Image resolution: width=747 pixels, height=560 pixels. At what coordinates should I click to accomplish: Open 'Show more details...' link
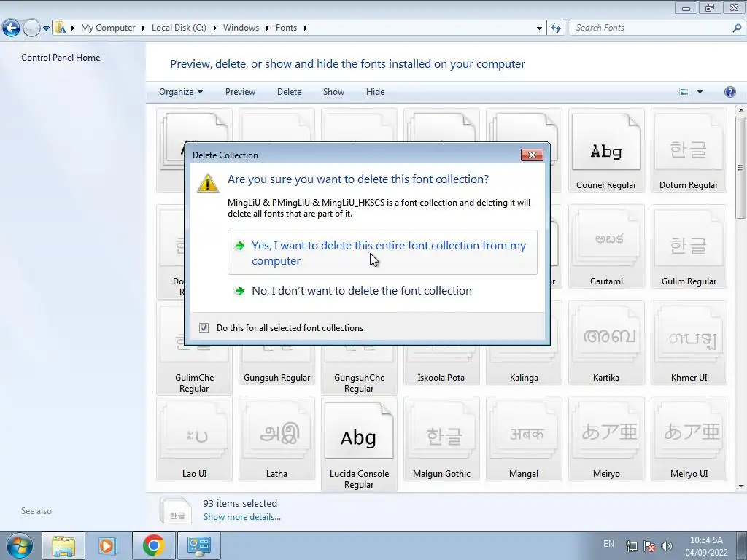point(242,517)
